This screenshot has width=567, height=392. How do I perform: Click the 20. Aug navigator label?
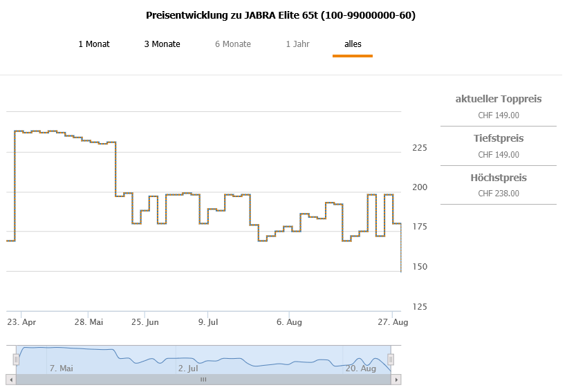point(360,368)
